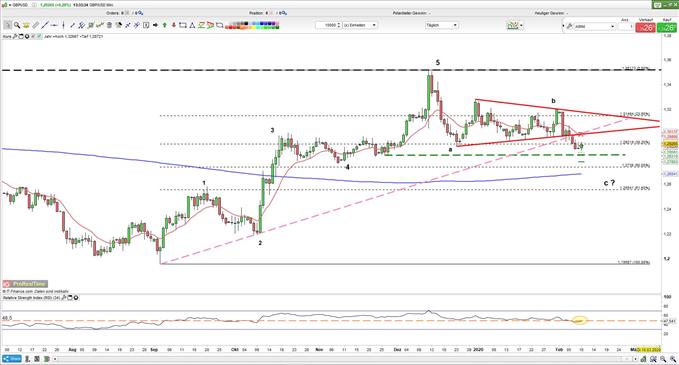
Task: Pick the red color swatch
Action: point(230,27)
